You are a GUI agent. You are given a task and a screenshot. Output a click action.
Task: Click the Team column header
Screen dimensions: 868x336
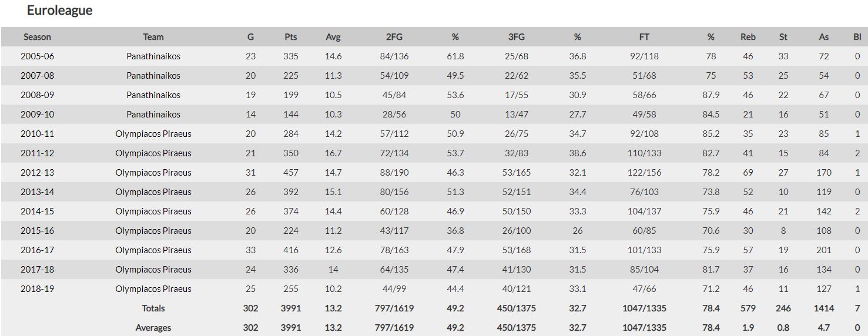point(153,37)
